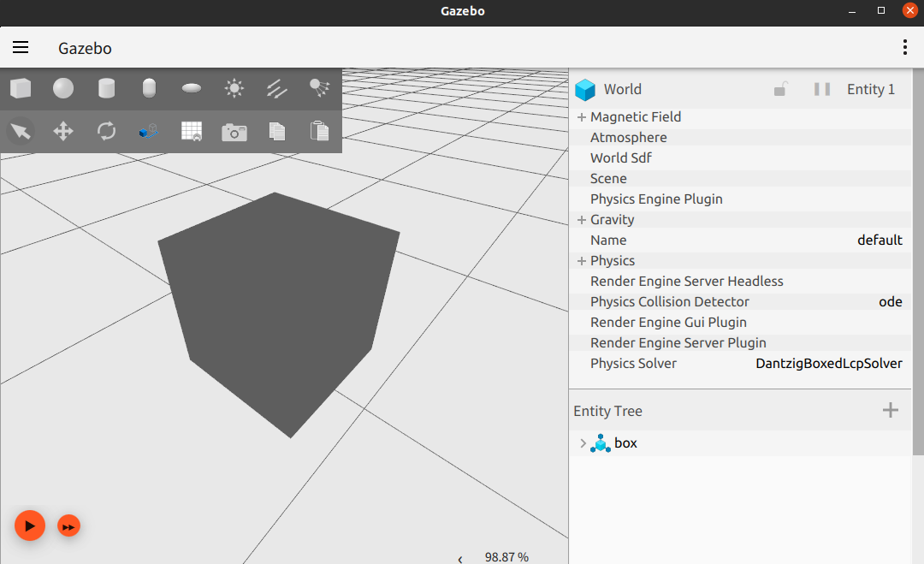Close the Gazebo window
Viewport: 924px width, 564px height.
point(909,10)
